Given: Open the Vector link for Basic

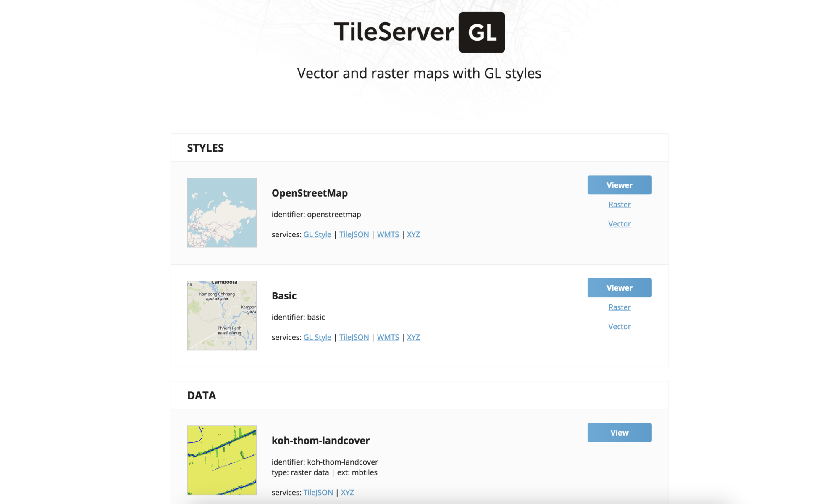Looking at the screenshot, I should point(619,327).
